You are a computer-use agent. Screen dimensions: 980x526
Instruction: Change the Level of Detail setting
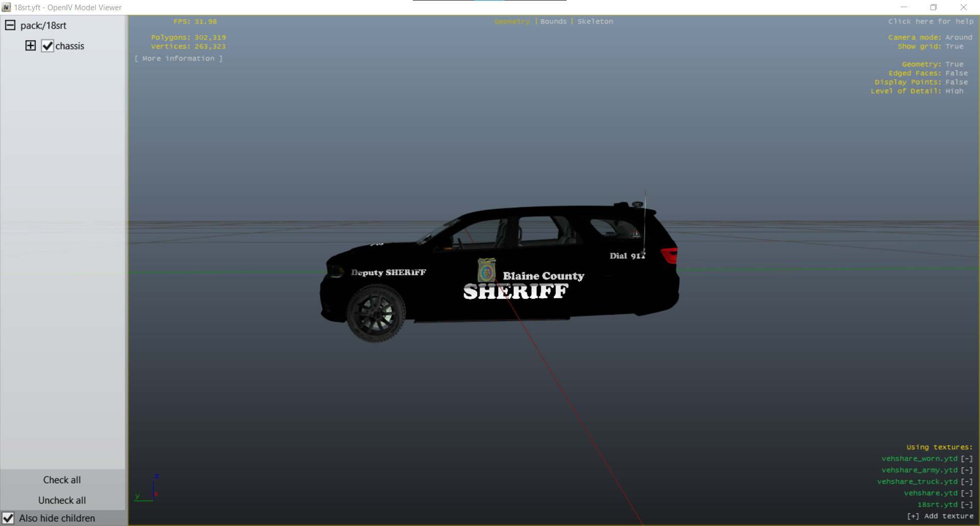[954, 91]
